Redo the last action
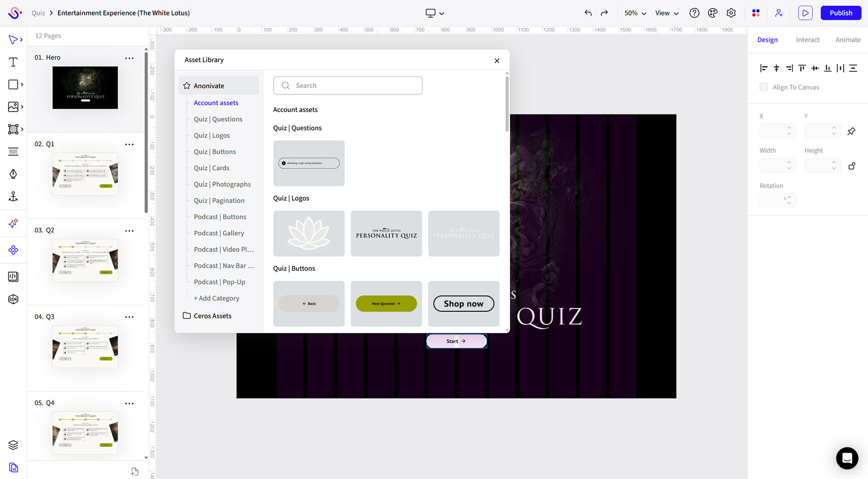 [x=604, y=13]
